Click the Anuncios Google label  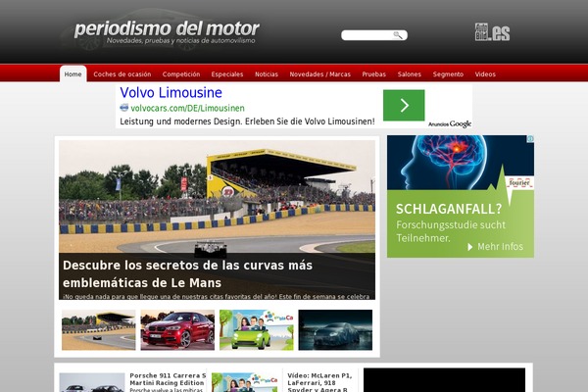[450, 123]
